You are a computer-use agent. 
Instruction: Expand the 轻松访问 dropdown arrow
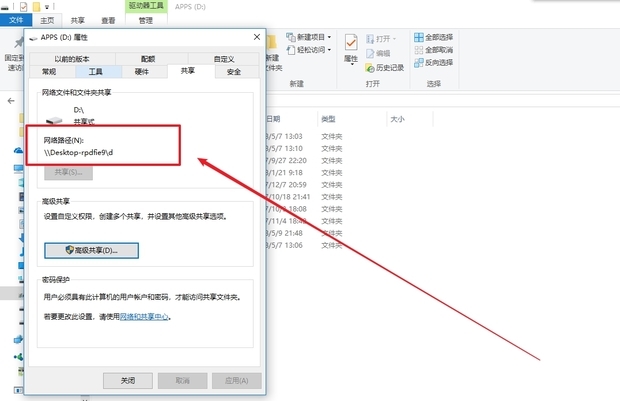click(329, 50)
